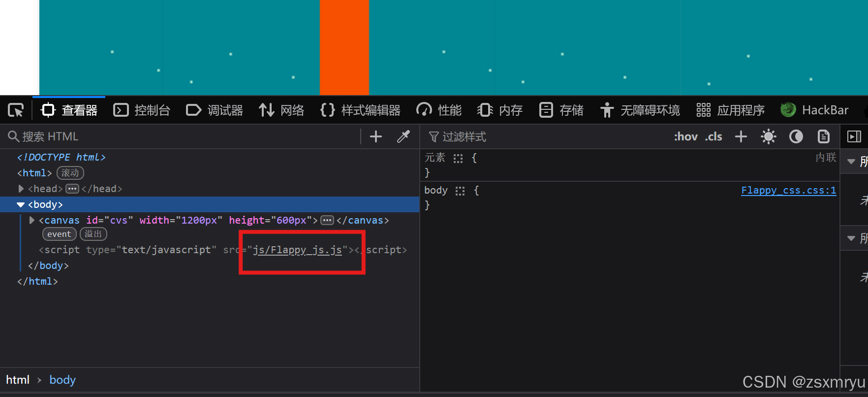Select the opening html tag node

34,173
